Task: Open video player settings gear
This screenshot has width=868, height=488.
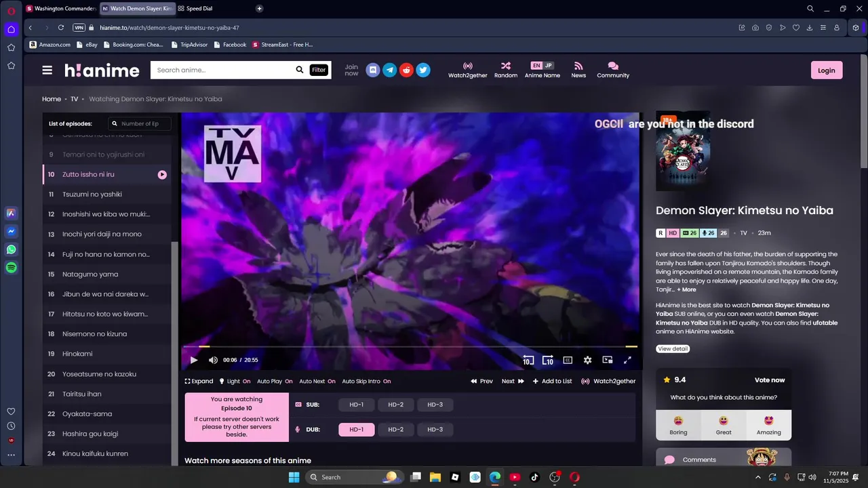Action: click(x=588, y=360)
